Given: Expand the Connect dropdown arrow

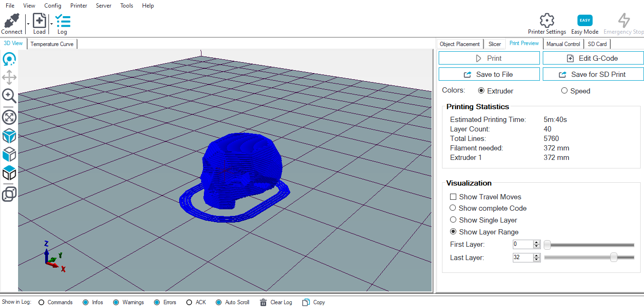Looking at the screenshot, I should 28,24.
